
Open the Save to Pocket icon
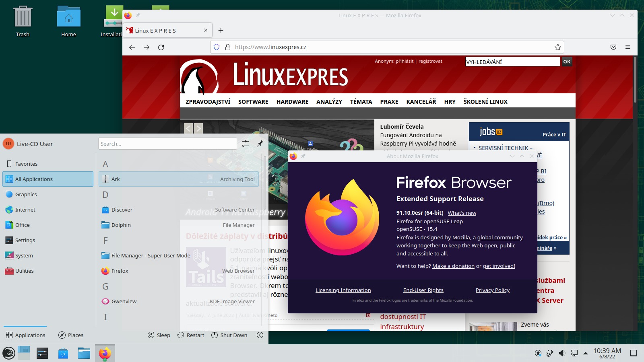pos(613,47)
